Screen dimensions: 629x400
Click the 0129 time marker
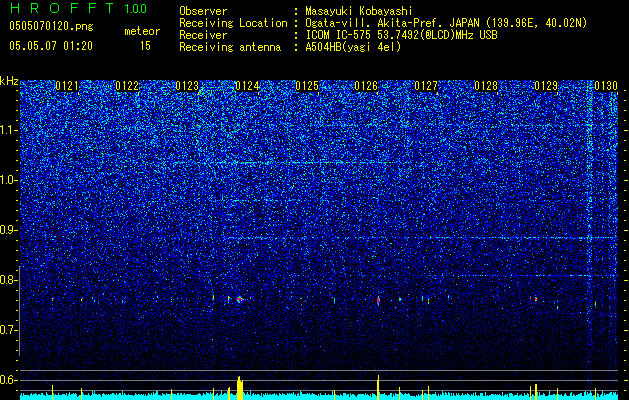[546, 86]
